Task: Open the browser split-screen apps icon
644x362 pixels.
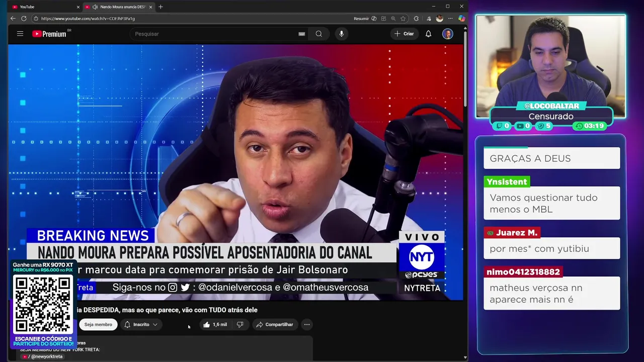Action: click(x=383, y=19)
